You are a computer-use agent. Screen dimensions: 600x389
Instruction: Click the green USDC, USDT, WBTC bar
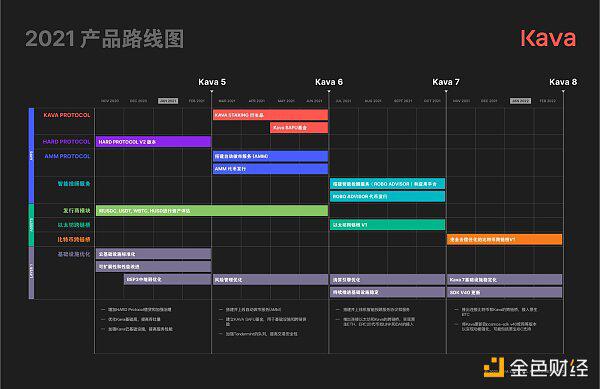pos(212,210)
